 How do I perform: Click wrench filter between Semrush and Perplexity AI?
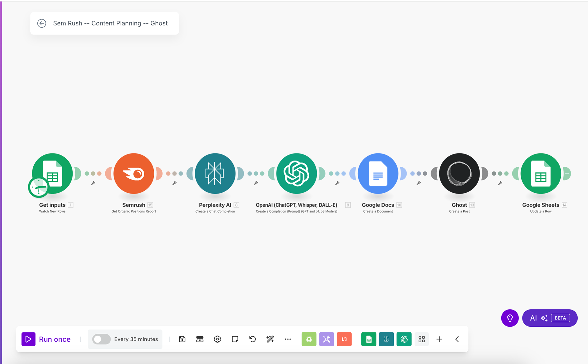click(x=175, y=183)
